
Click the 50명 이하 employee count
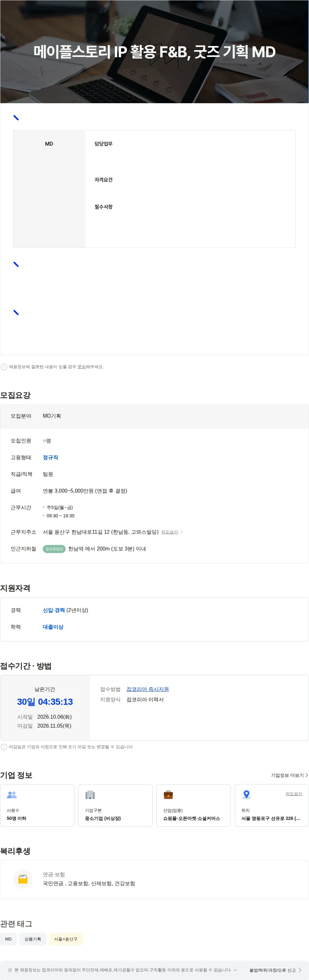[x=16, y=818]
